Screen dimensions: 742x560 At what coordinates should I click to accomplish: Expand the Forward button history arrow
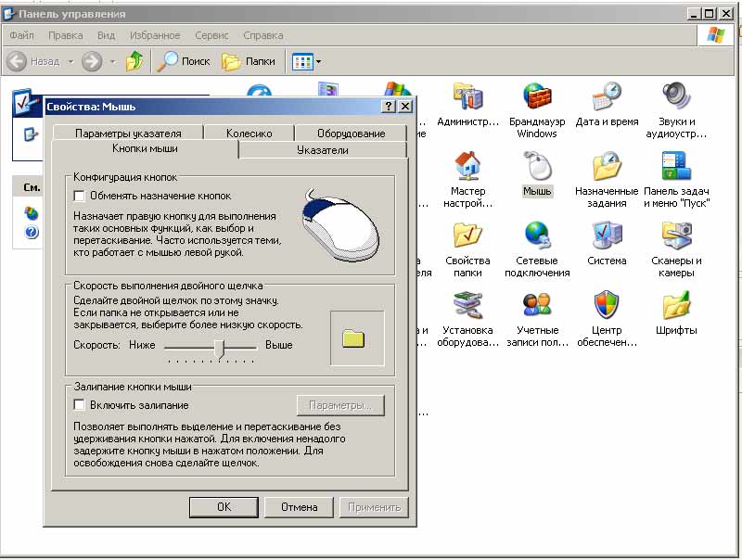(x=113, y=61)
